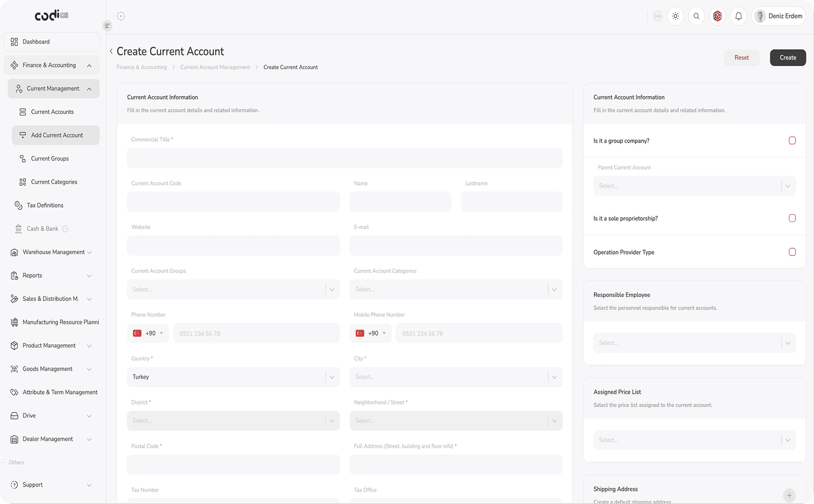Viewport: 814px width, 504px height.
Task: Focus the Website input field
Action: (x=233, y=246)
